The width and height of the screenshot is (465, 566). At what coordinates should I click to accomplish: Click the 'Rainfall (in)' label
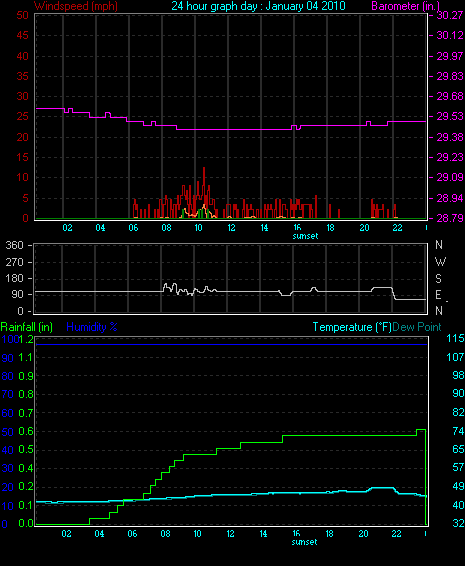27,327
